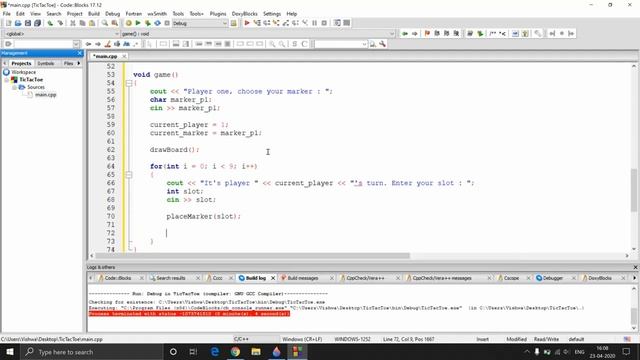Click the Toggle bookmark flag icon
The width and height of the screenshot is (640, 360).
[427, 33]
